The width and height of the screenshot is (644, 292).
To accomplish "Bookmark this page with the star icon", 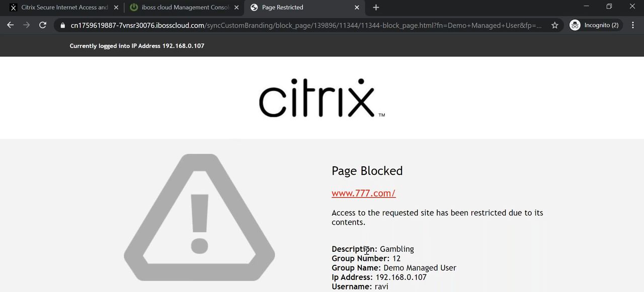I will [554, 25].
